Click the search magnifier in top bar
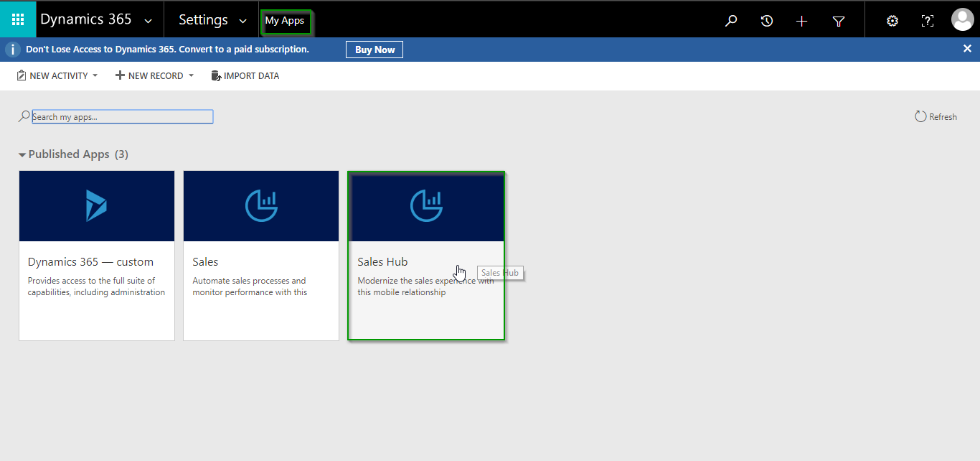The image size is (980, 461). point(731,21)
